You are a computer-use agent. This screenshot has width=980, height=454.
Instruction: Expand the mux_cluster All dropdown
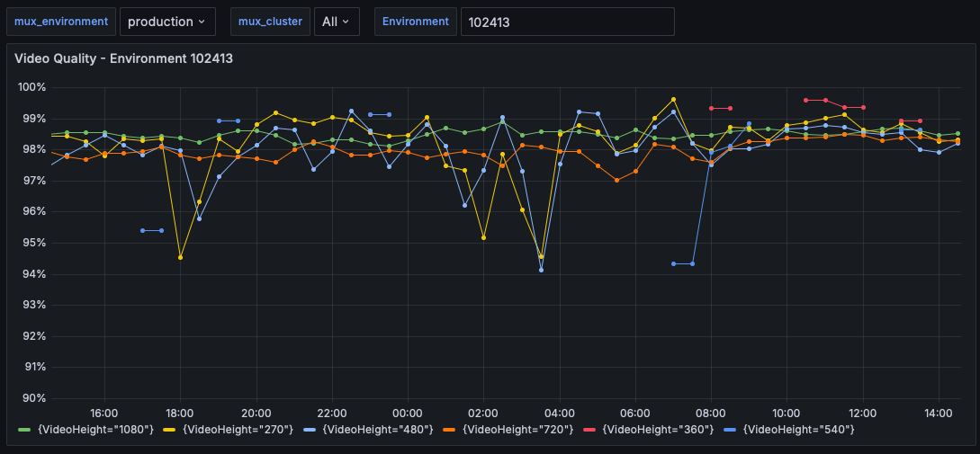tap(336, 22)
